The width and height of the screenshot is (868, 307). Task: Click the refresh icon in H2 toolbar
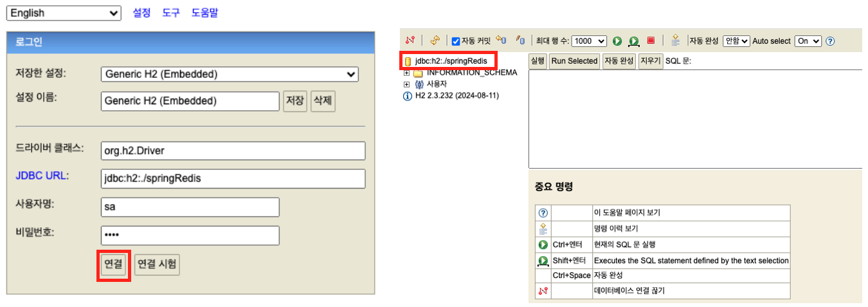click(x=435, y=41)
